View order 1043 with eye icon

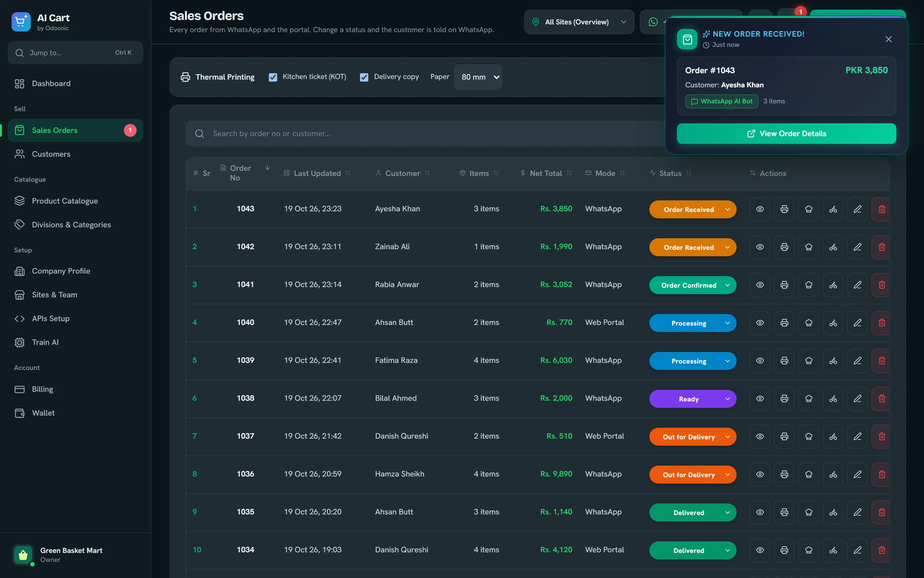coord(760,209)
